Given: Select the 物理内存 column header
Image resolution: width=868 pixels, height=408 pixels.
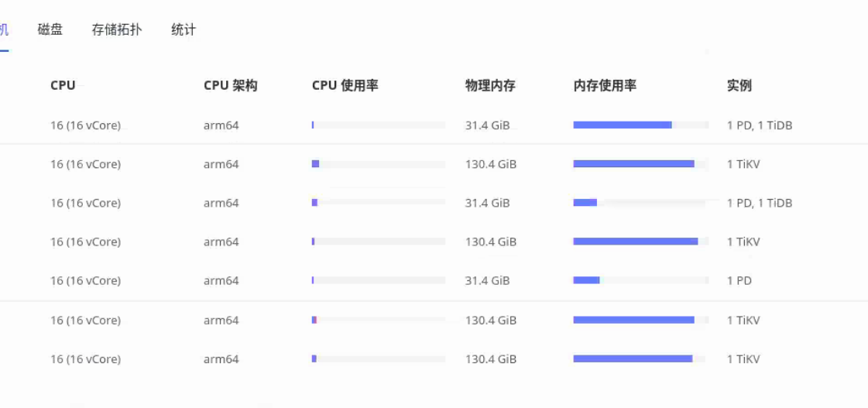Looking at the screenshot, I should click(x=490, y=86).
